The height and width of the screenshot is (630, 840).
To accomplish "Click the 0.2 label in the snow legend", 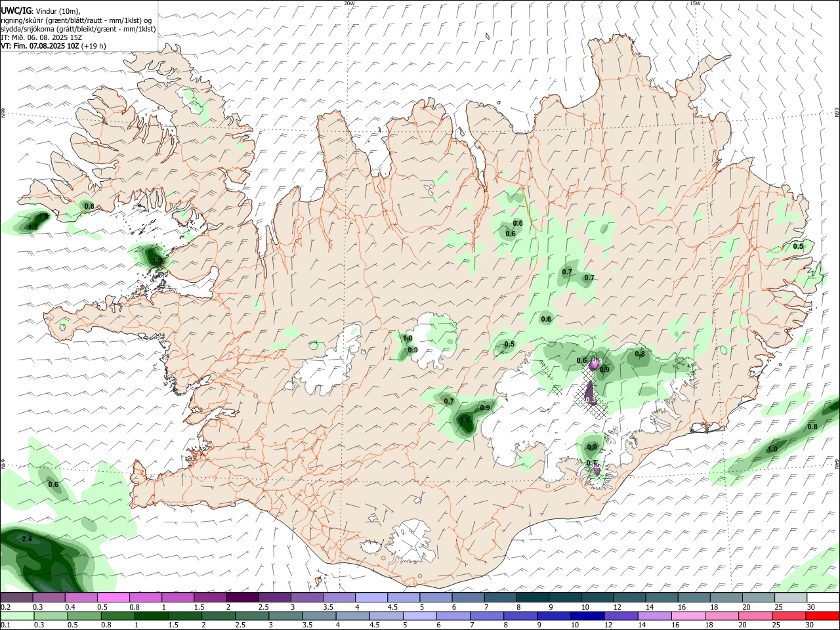I will [x=5, y=607].
